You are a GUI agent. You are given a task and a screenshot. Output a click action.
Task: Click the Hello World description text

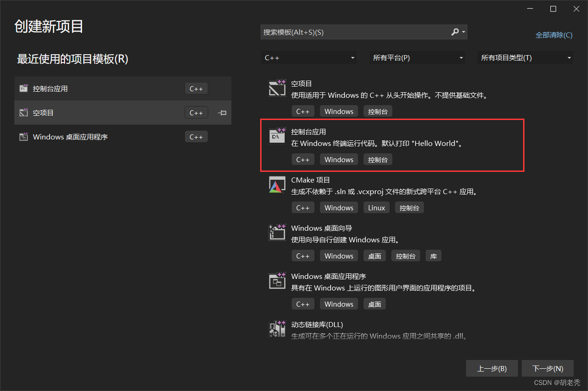point(377,143)
